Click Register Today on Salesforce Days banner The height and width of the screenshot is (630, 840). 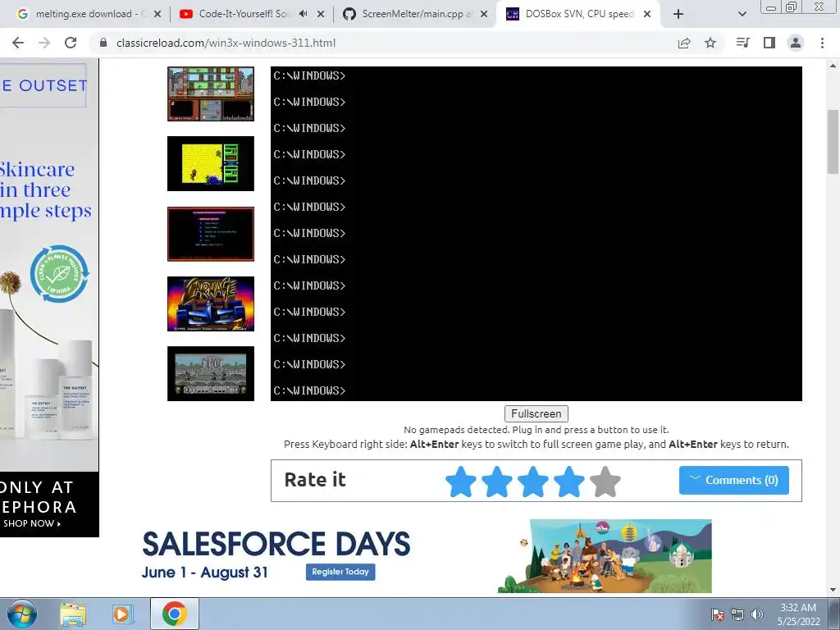pos(340,572)
